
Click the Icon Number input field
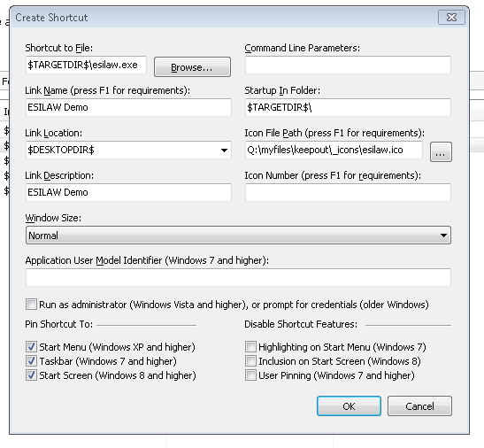349,192
